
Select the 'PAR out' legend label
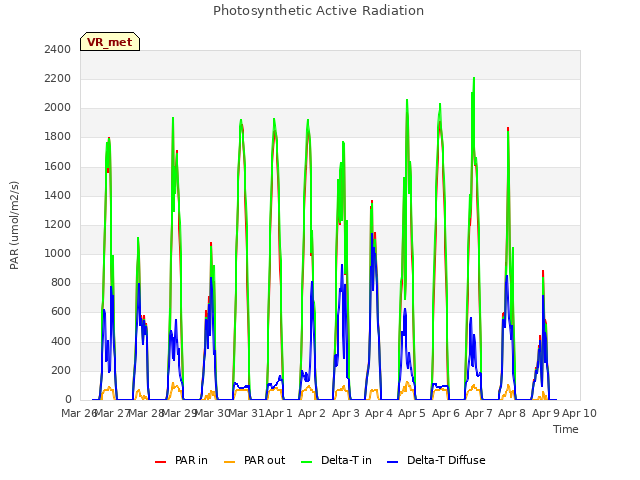point(264,460)
